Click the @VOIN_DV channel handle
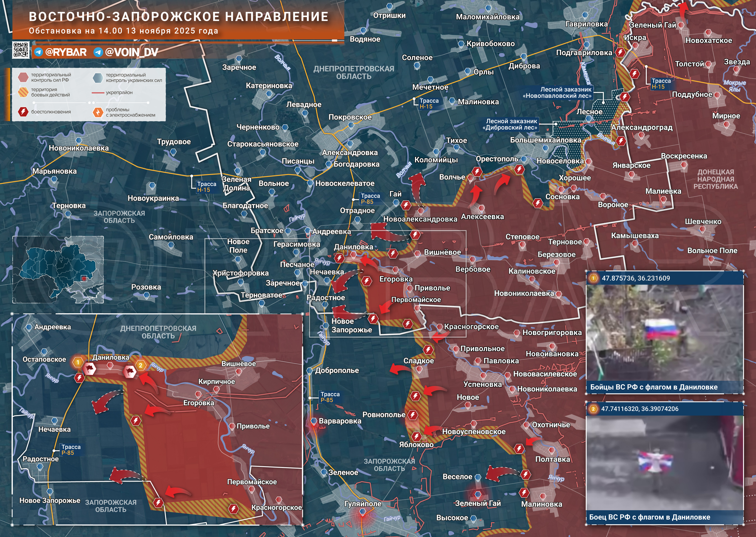This screenshot has width=756, height=537. click(x=131, y=52)
